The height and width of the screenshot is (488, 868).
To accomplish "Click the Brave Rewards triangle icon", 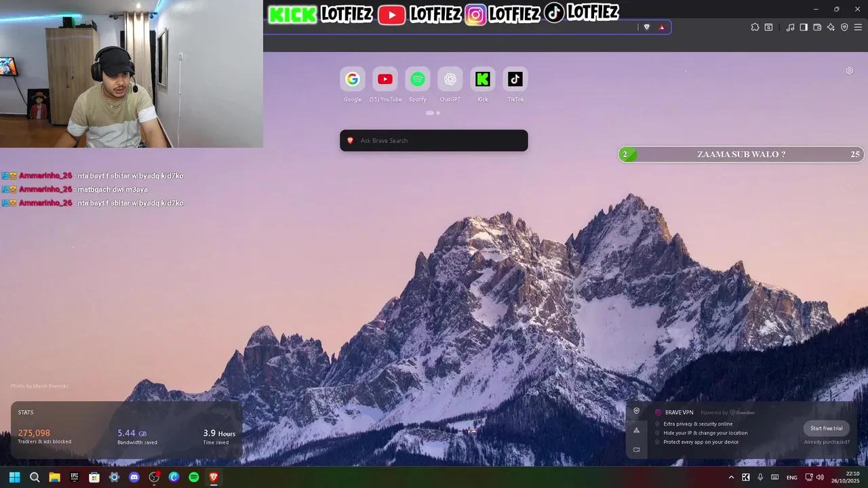I will [x=662, y=27].
